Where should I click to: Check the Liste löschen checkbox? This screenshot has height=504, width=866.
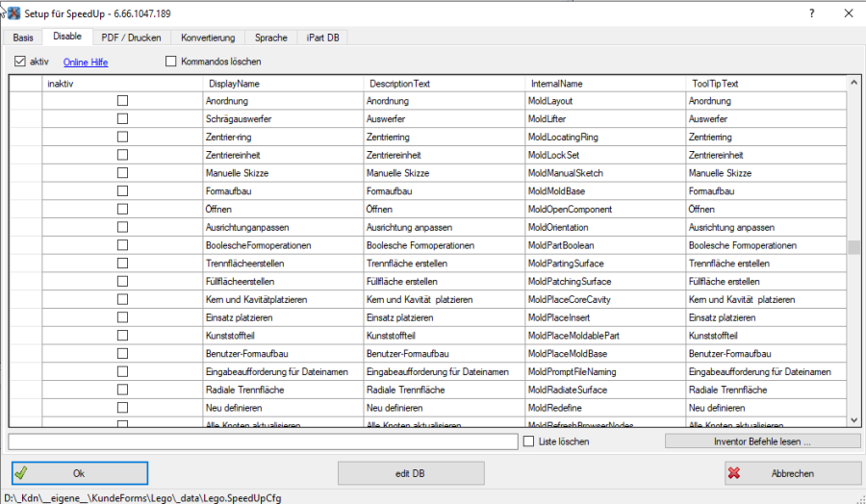tap(529, 441)
